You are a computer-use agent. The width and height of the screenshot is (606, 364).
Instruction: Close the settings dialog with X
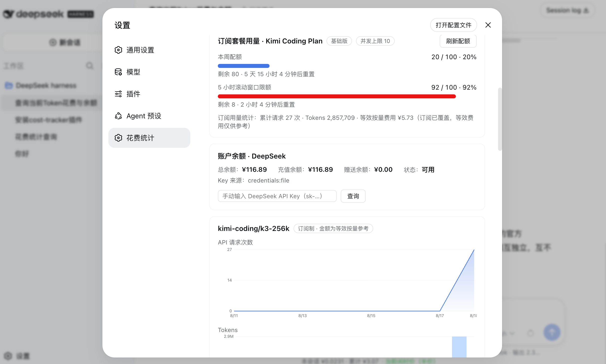tap(488, 25)
